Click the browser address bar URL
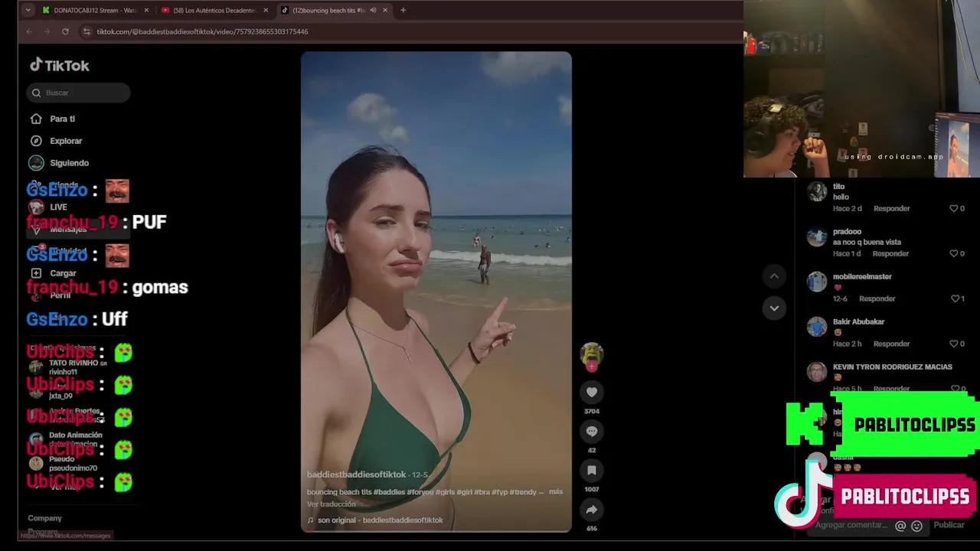This screenshot has width=980, height=551. pyautogui.click(x=202, y=31)
